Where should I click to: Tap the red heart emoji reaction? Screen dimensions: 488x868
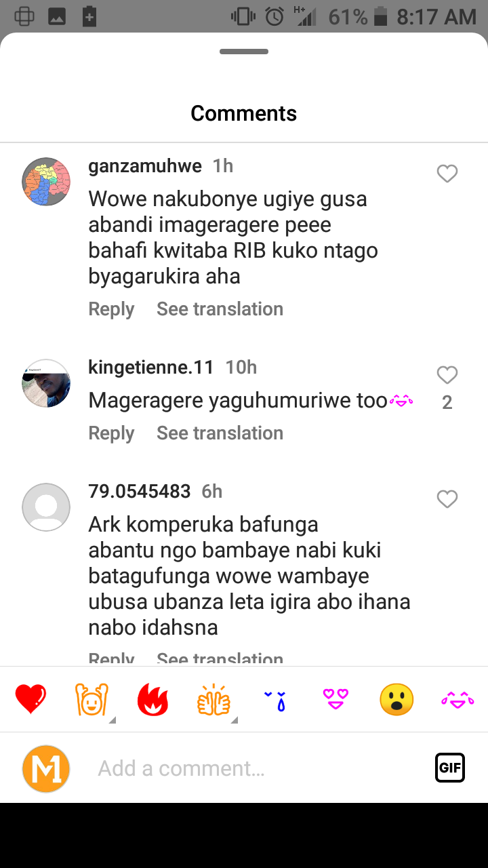tap(31, 700)
